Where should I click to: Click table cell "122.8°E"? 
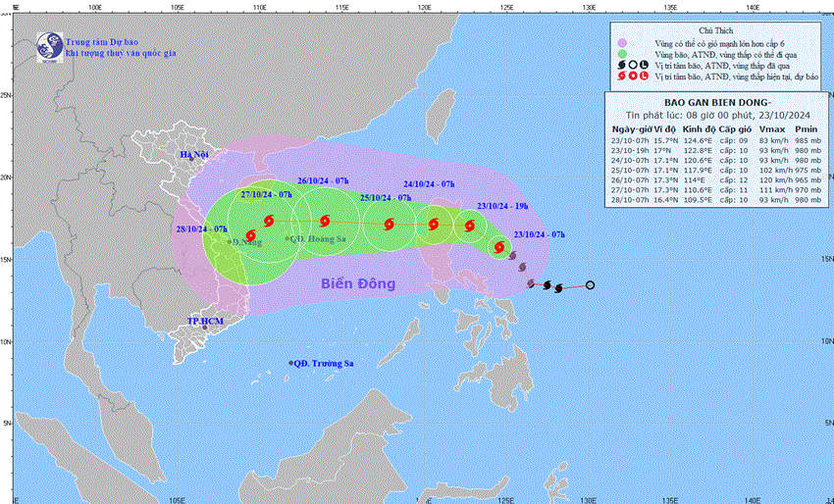[x=699, y=150]
